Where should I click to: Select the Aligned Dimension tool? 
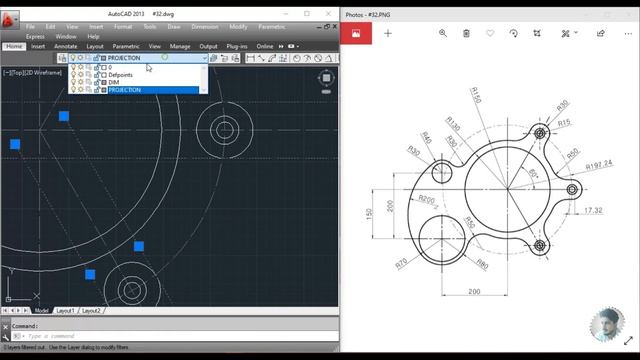[x=261, y=58]
